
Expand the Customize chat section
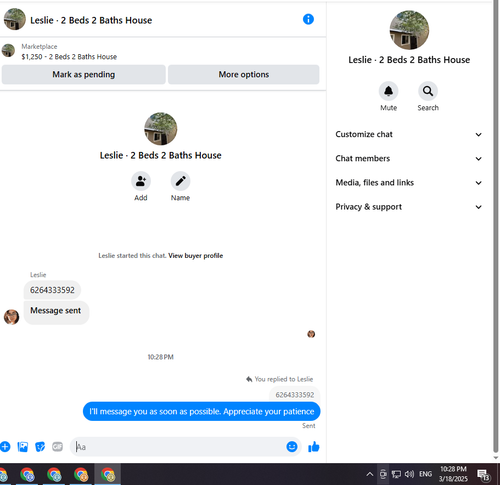[409, 134]
